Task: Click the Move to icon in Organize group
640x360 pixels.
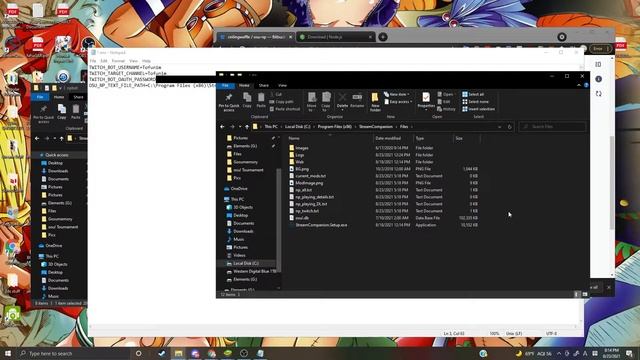Action: tap(311, 101)
